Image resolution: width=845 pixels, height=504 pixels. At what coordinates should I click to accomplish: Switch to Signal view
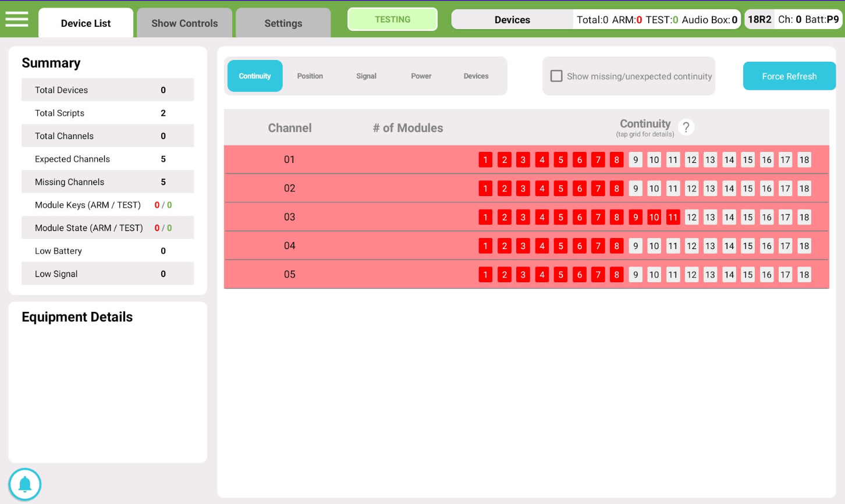[366, 76]
